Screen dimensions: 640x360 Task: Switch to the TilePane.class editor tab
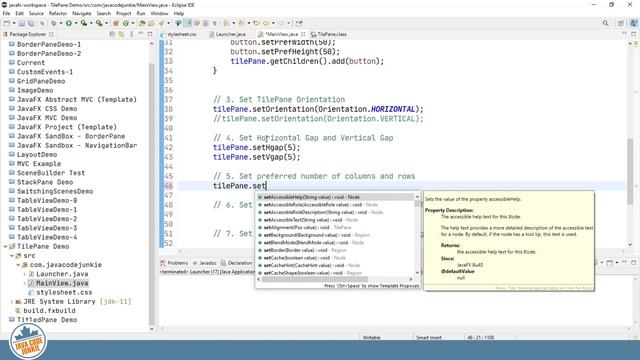329,34
